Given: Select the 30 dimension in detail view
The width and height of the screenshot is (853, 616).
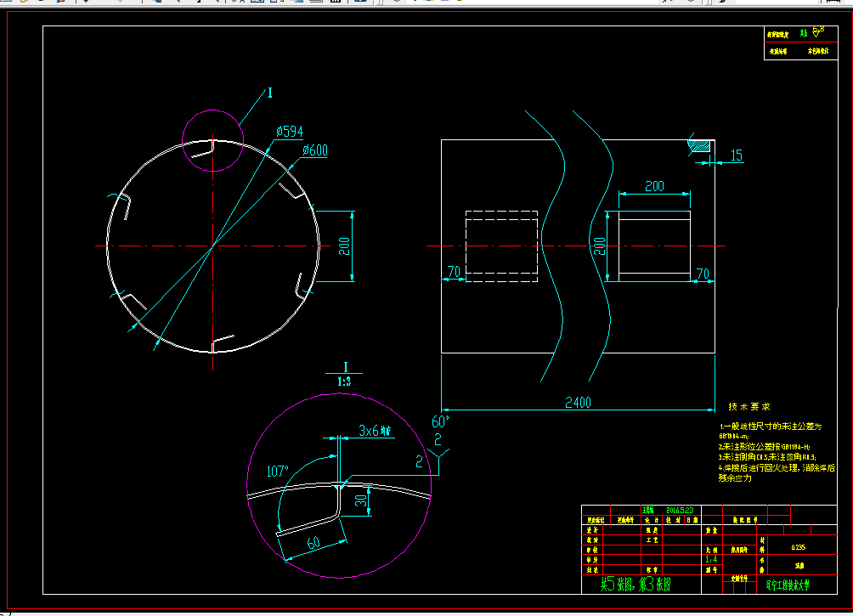Looking at the screenshot, I should pos(361,500).
